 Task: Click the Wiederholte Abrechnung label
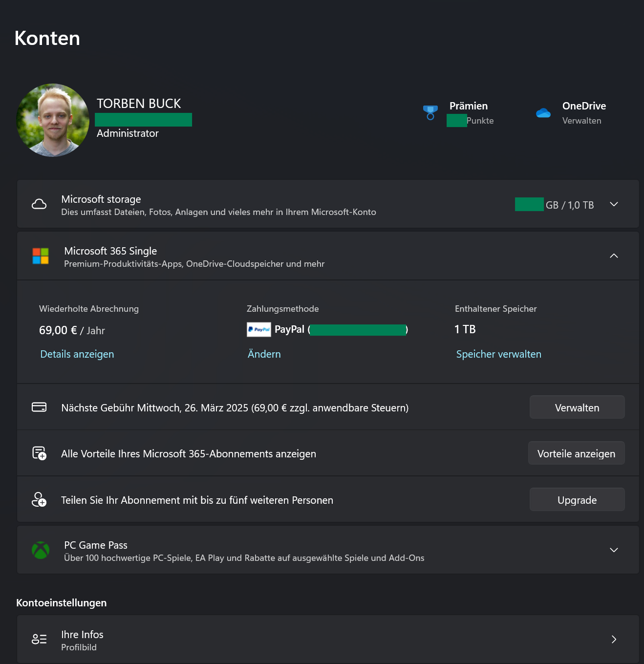coord(89,309)
